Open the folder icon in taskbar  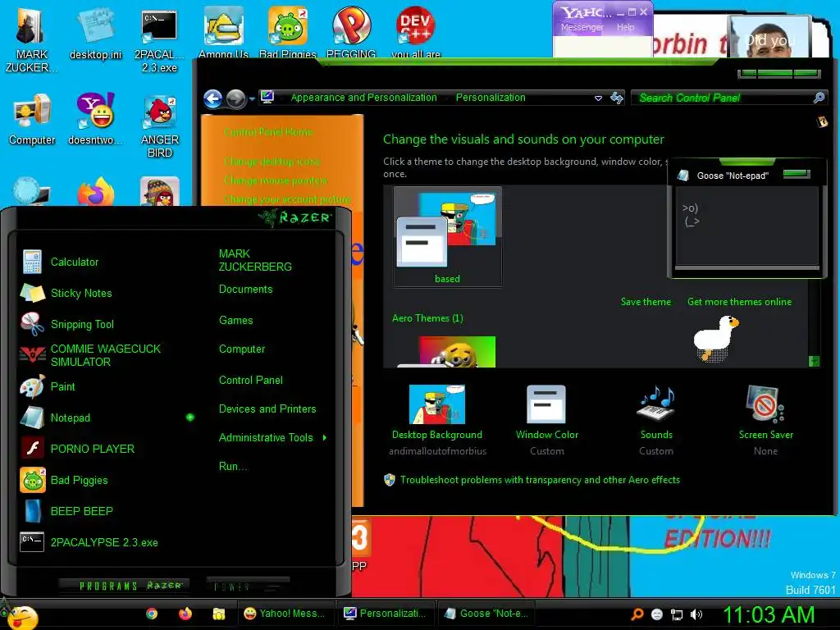click(218, 614)
